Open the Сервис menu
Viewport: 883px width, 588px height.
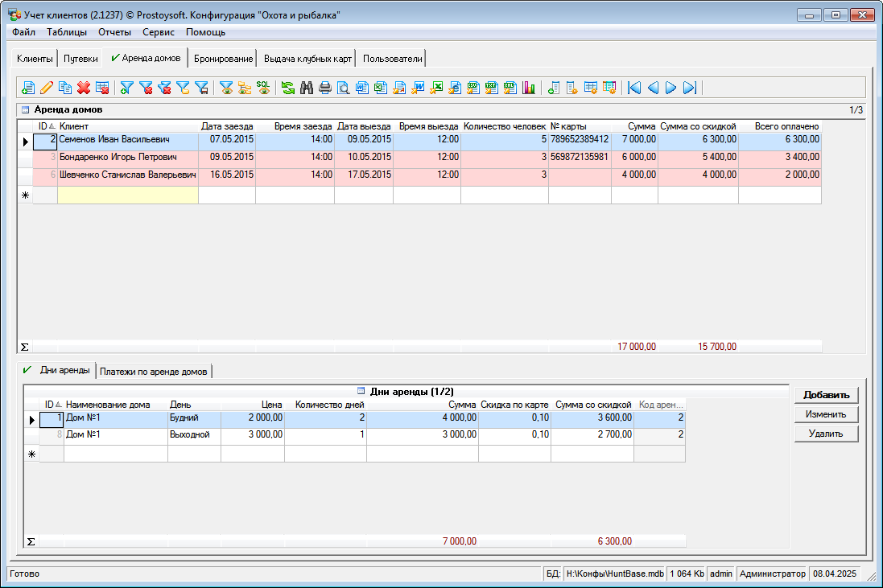pyautogui.click(x=159, y=32)
